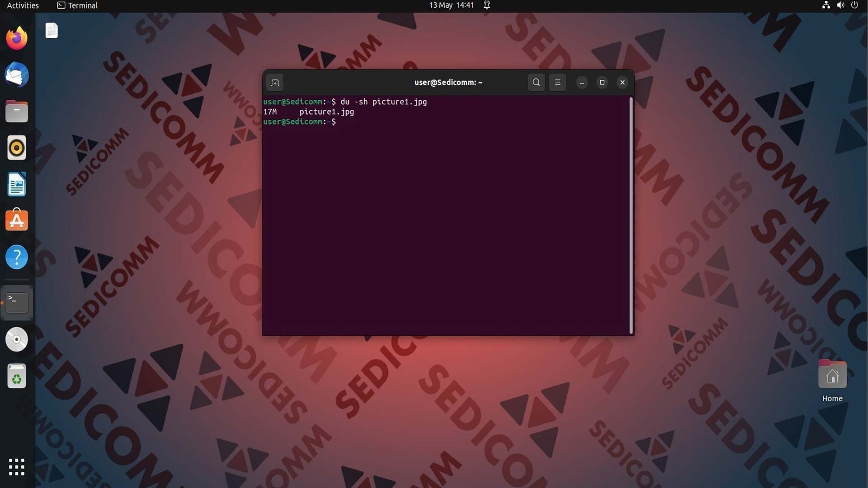The height and width of the screenshot is (488, 868).
Task: Open the terminal hamburger menu
Action: pos(557,83)
